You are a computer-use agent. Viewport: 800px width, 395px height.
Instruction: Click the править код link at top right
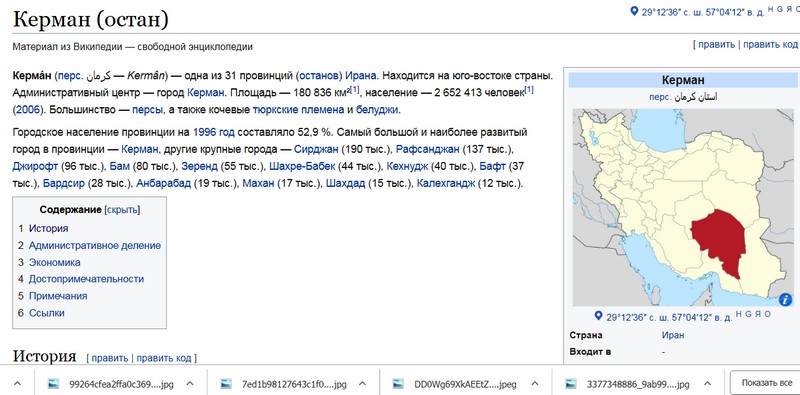coord(770,44)
